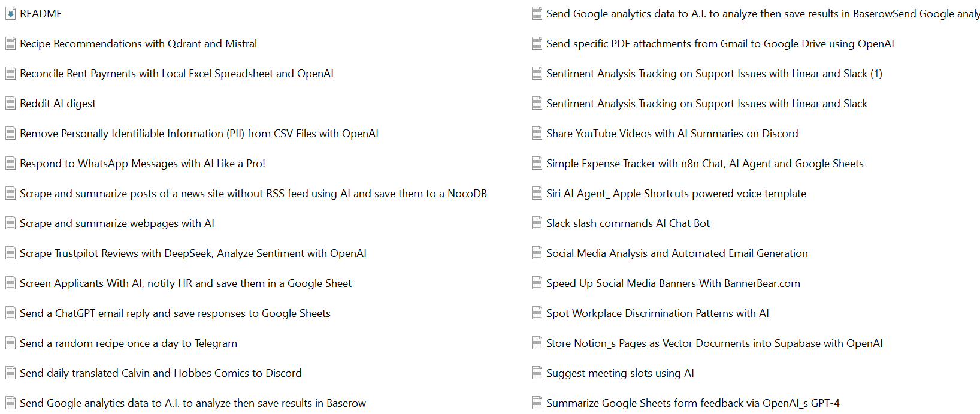Screen dimensions: 980x414
Task: Select Recipe Recommendations with Qdrant and Mistral
Action: 138,44
